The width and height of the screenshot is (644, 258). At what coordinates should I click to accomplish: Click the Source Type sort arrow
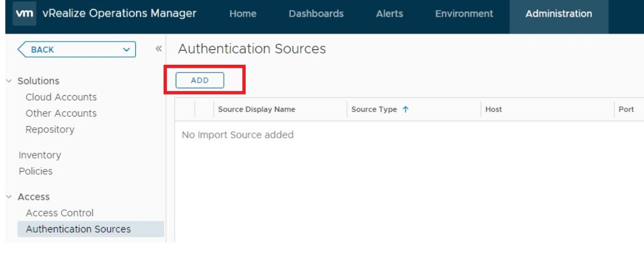coord(406,109)
